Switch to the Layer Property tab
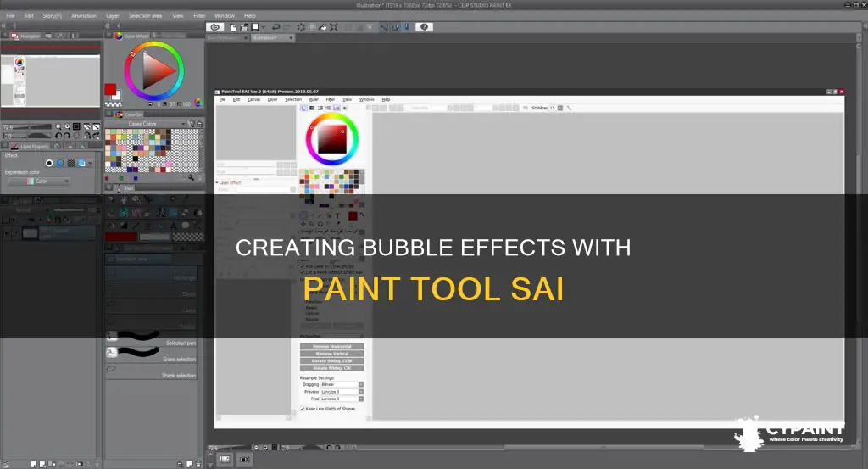 tap(30, 146)
